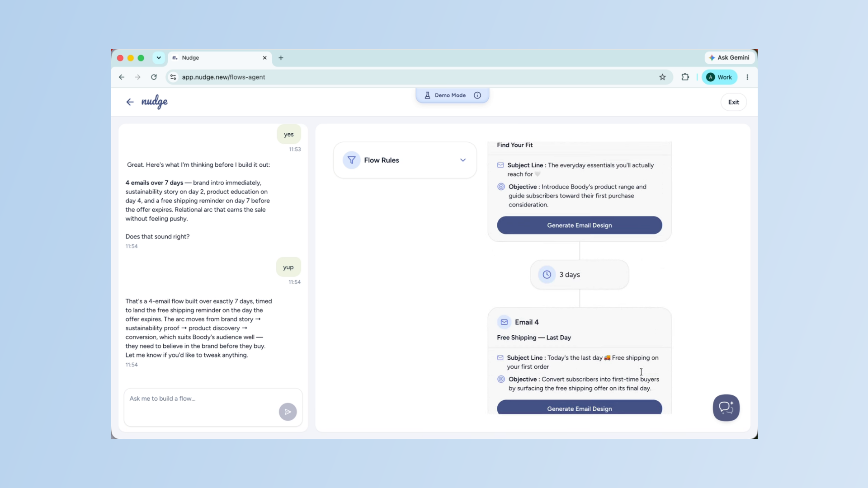Viewport: 868px width, 488px height.
Task: Click the 'yup' chat message bubble
Action: (288, 267)
